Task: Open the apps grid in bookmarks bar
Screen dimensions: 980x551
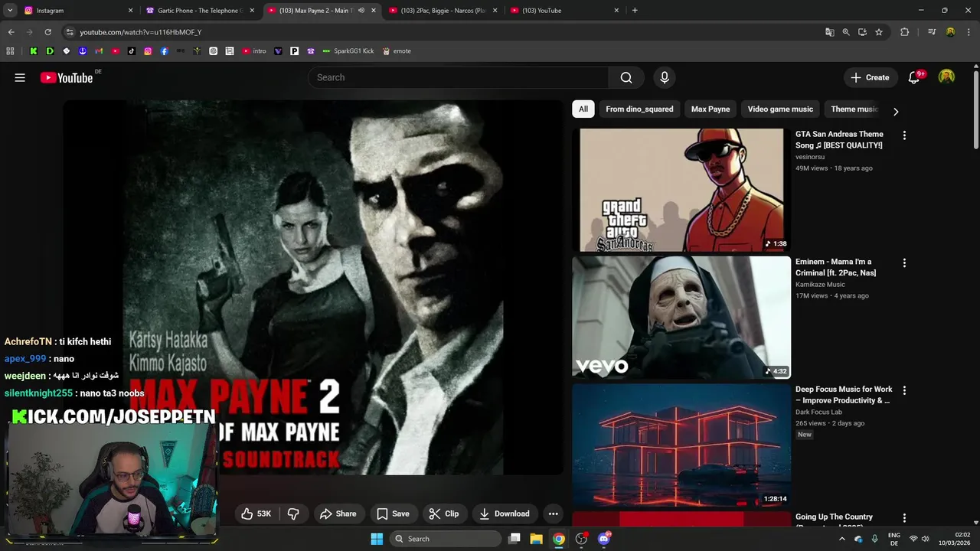Action: 10,51
